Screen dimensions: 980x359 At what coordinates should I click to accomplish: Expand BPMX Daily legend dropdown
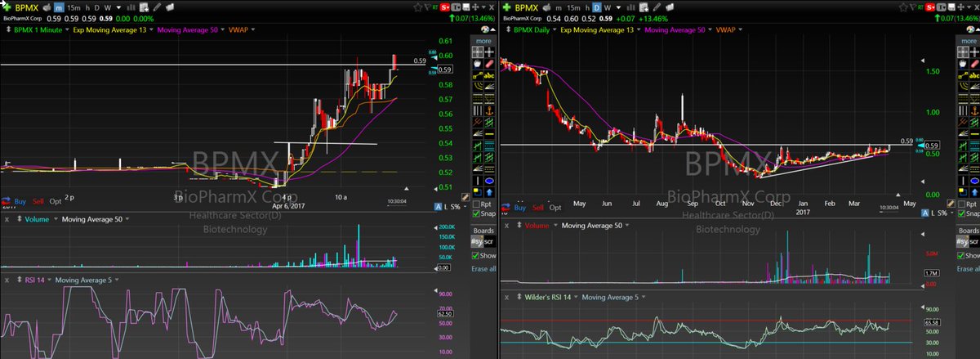pyautogui.click(x=555, y=29)
